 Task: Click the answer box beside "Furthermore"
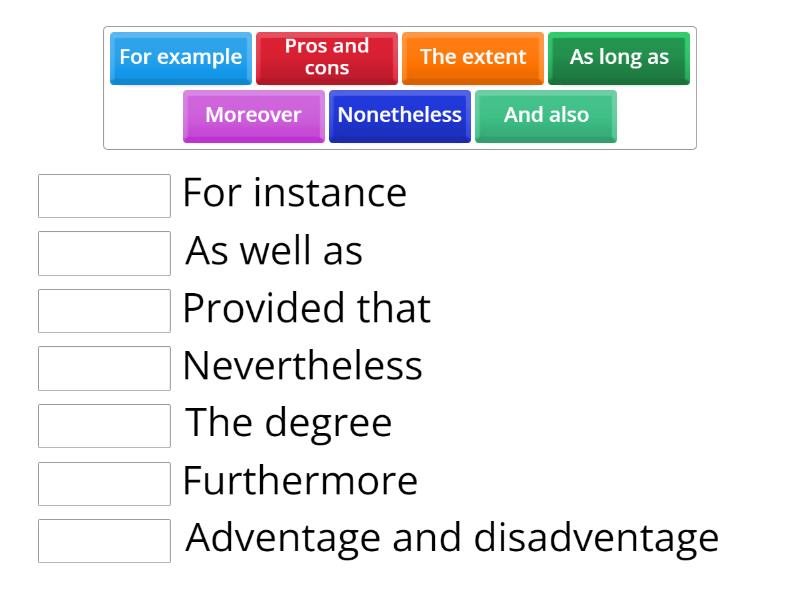tap(104, 484)
